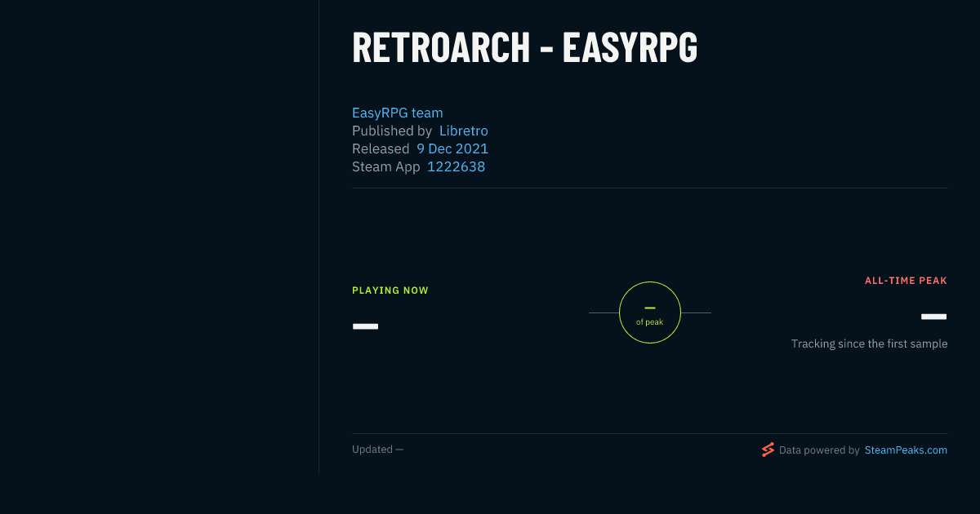This screenshot has width=980, height=514.
Task: Click the SteamPeaks logo icon
Action: [768, 450]
